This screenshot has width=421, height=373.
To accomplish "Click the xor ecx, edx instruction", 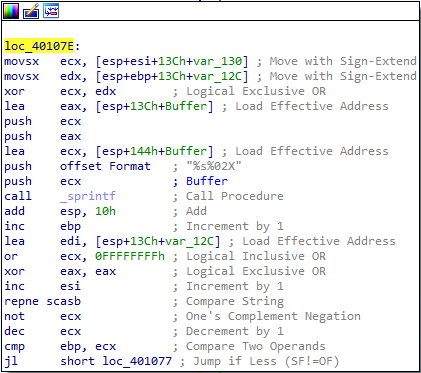I will 60,91.
